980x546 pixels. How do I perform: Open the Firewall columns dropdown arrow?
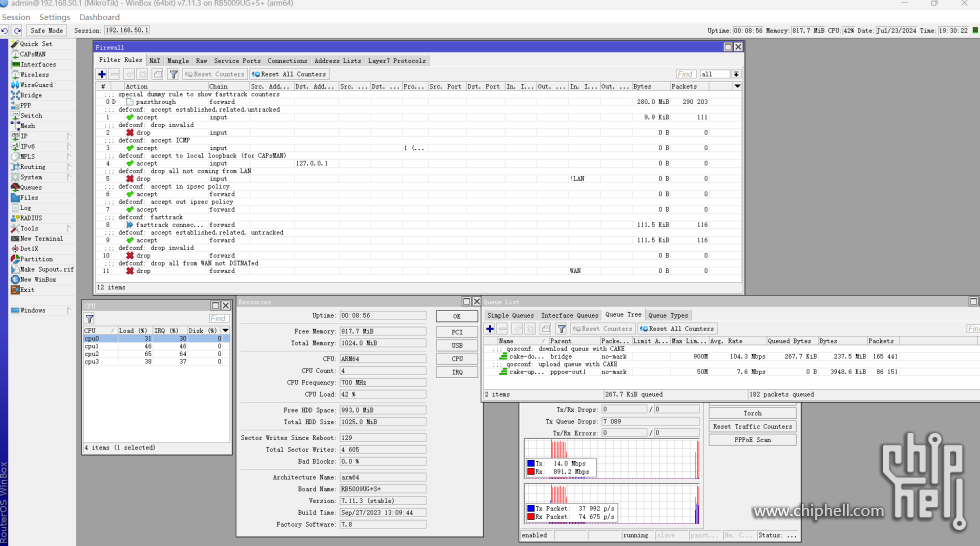[x=738, y=87]
